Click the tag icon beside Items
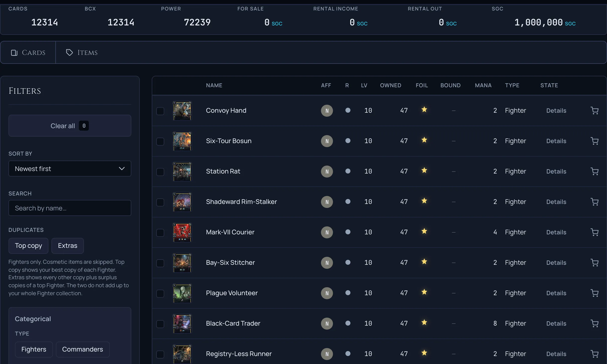Screen dimensions: 607x364 click(69, 52)
